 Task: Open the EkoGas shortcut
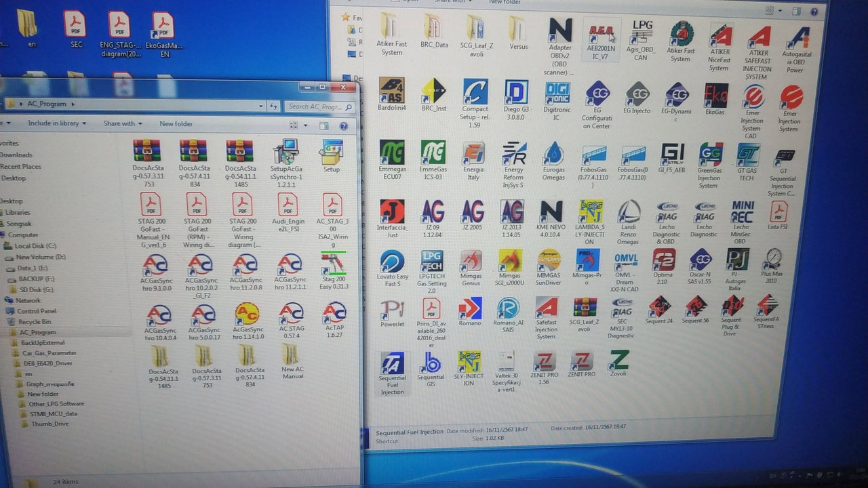pos(715,95)
